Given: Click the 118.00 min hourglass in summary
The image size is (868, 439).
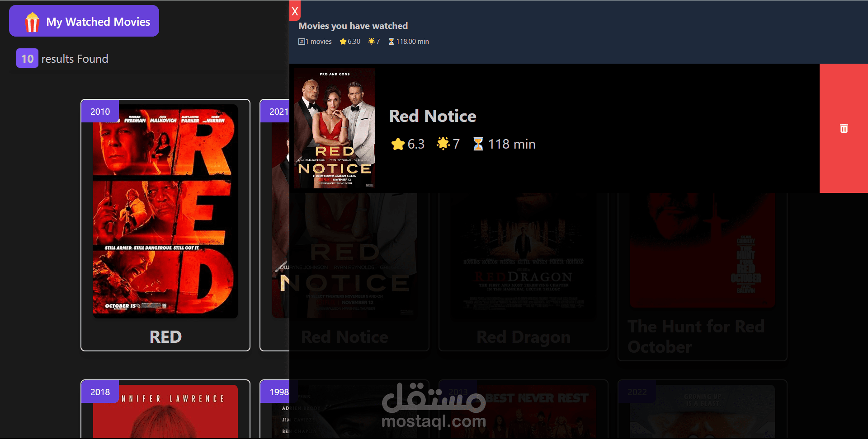Looking at the screenshot, I should (x=391, y=42).
